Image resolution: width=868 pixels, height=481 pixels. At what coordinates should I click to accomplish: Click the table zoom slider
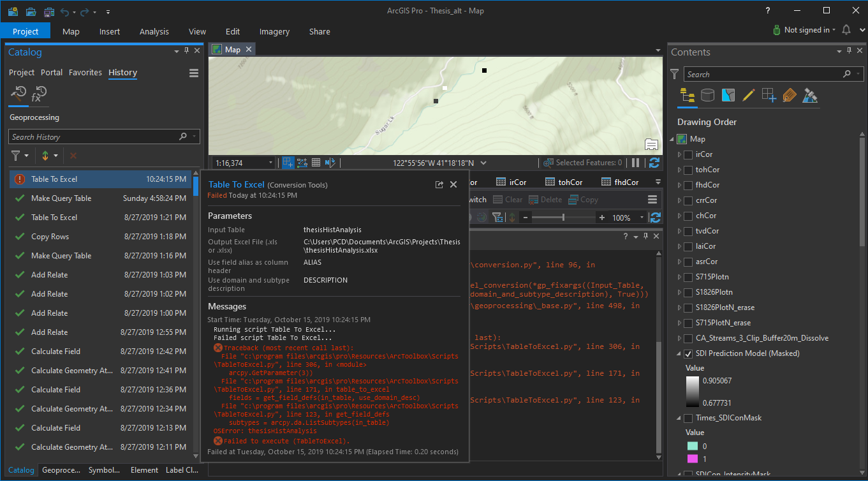(x=563, y=218)
